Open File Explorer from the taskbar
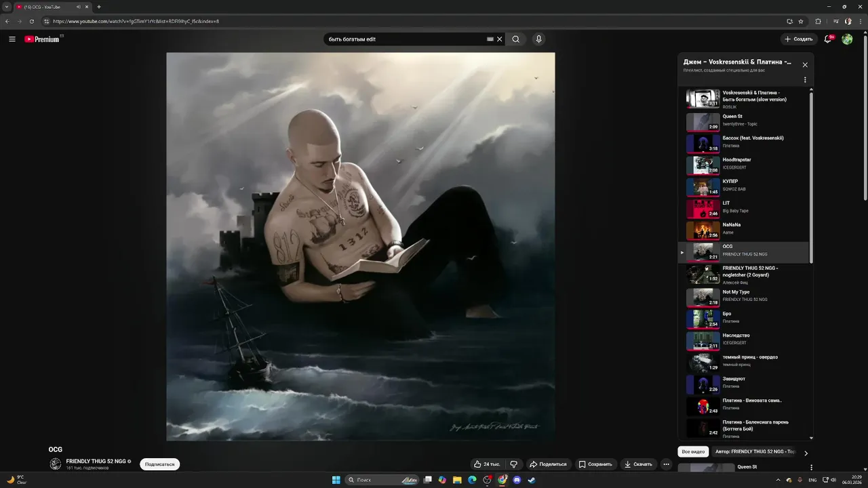 pos(457,480)
